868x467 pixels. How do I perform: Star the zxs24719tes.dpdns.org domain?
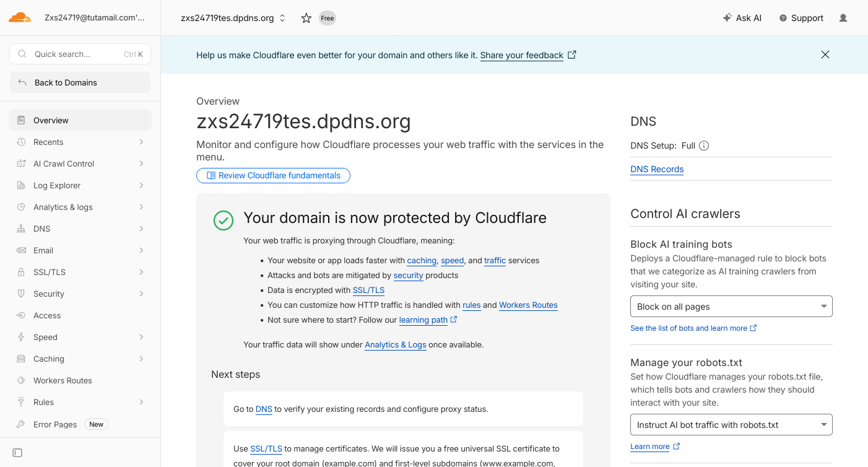[x=306, y=18]
